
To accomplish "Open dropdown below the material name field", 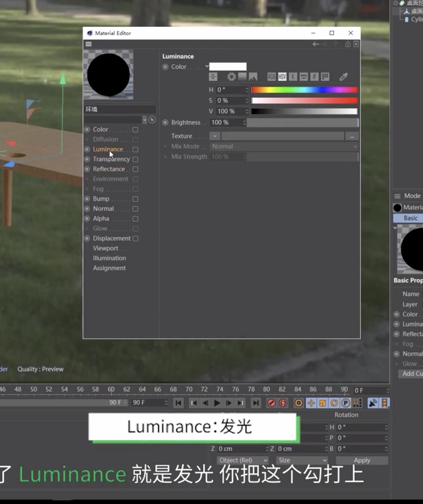I will click(x=145, y=120).
